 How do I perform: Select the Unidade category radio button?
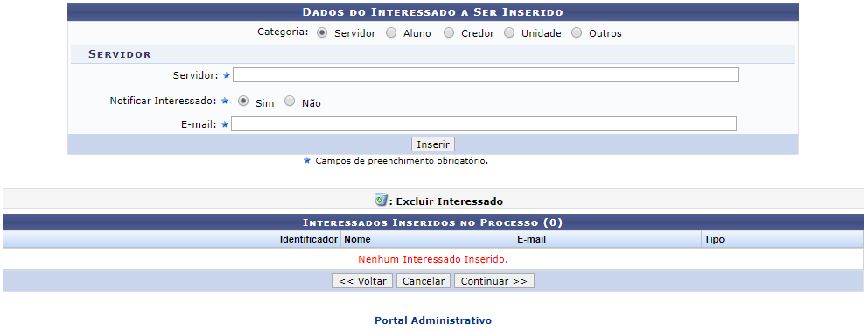click(x=508, y=32)
